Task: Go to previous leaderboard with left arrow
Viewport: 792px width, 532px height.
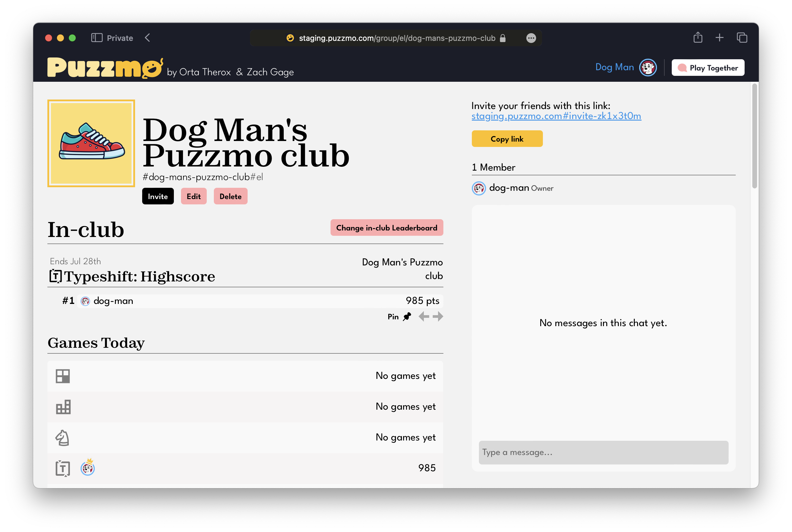Action: point(424,317)
